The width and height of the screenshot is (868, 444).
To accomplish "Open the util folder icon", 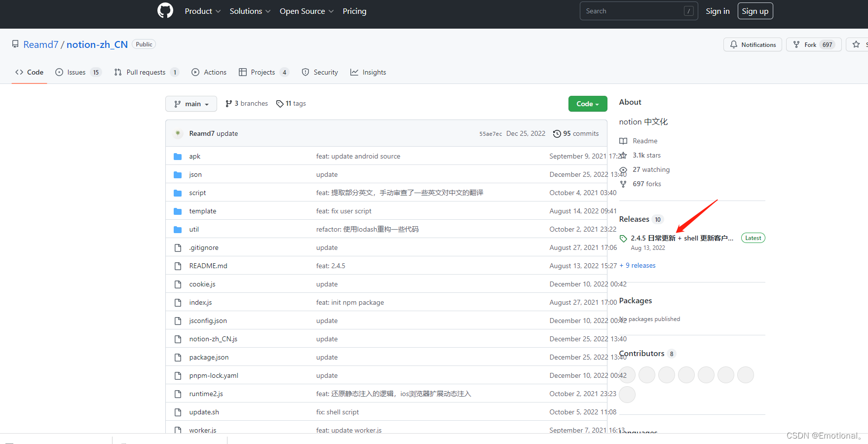I will (178, 230).
